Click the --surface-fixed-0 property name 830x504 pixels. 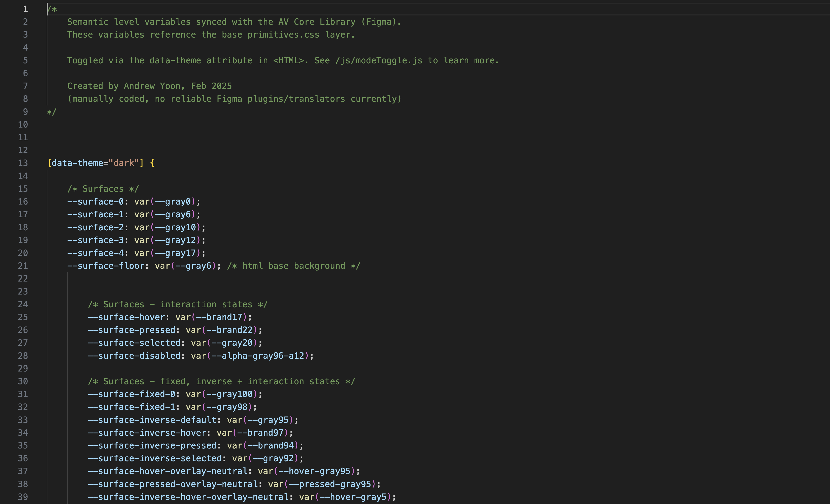pos(132,394)
